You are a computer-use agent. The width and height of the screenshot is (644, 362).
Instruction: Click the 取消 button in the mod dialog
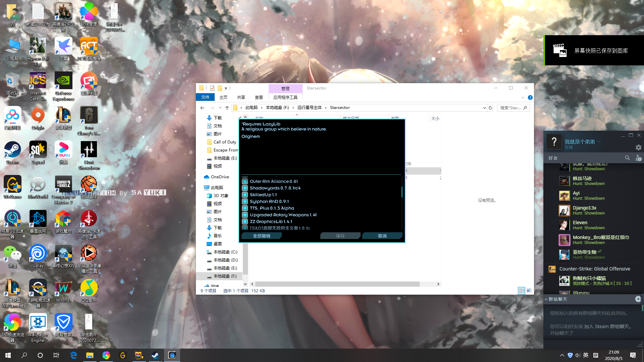click(x=382, y=236)
